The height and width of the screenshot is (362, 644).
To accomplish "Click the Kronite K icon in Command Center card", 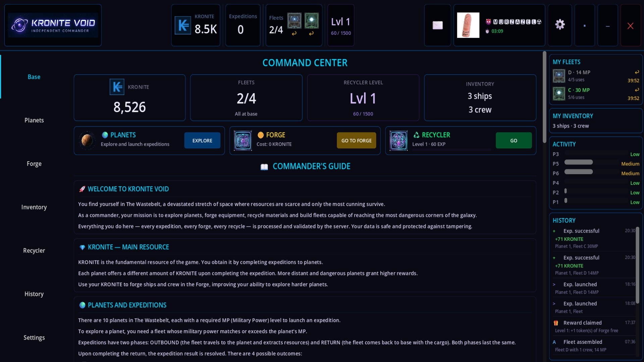I will 117,87.
